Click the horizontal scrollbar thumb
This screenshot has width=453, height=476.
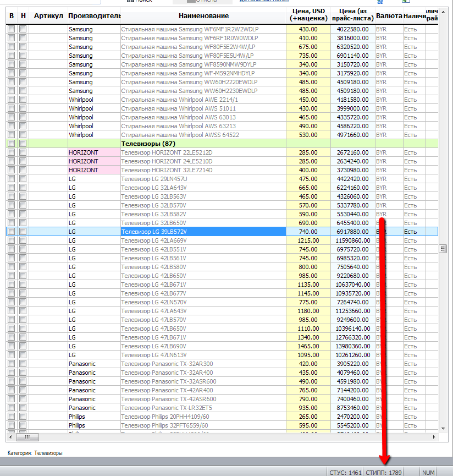click(x=27, y=437)
